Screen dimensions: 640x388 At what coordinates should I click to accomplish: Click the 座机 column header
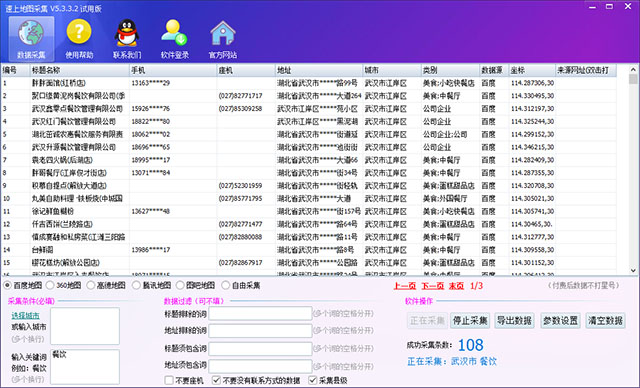(x=246, y=70)
